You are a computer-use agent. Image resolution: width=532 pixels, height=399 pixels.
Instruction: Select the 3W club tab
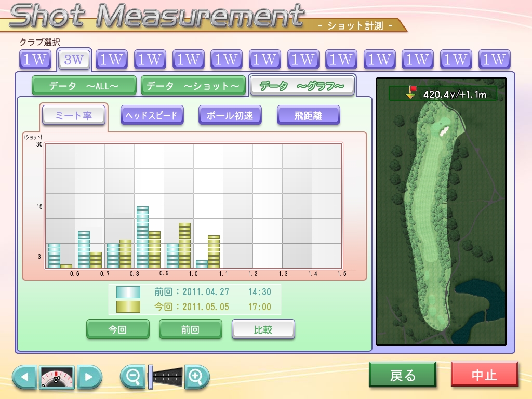point(74,60)
